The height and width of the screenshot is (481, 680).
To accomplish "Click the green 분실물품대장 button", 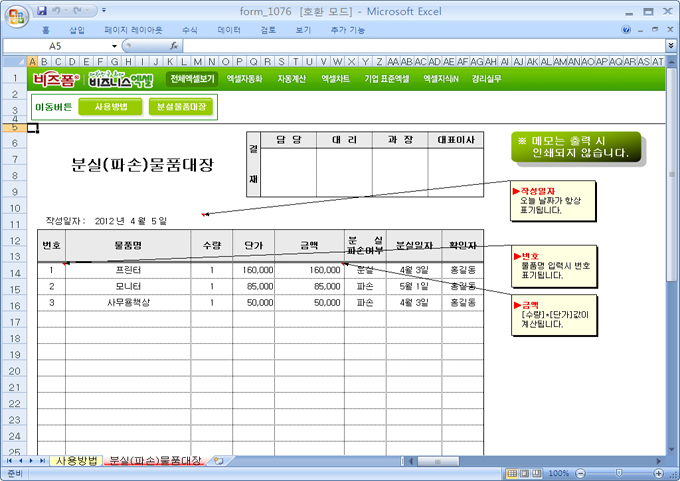I will click(181, 105).
